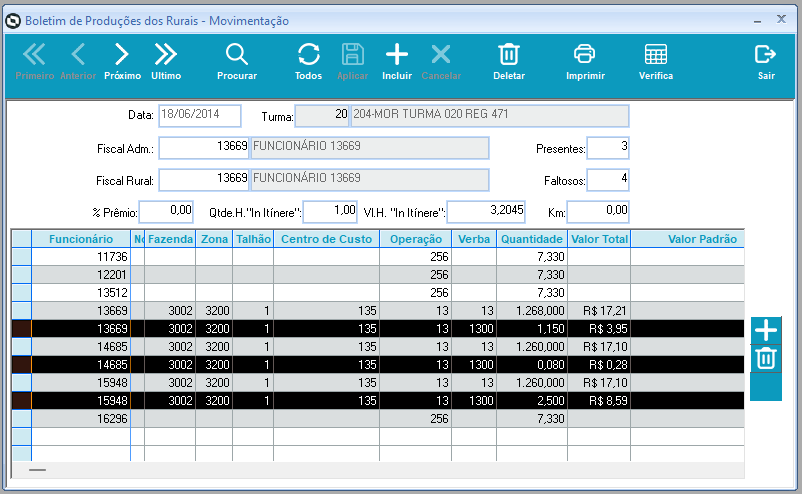Screen dimensions: 802x494
Task: Click the Zona column header
Action: point(214,239)
